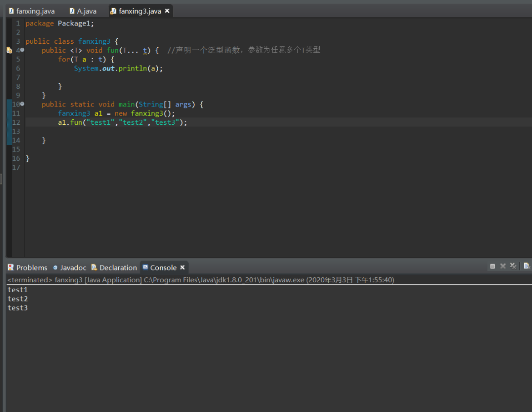Screen dimensions: 532x412
Task: Show the Declaration view tab
Action: tap(118, 268)
